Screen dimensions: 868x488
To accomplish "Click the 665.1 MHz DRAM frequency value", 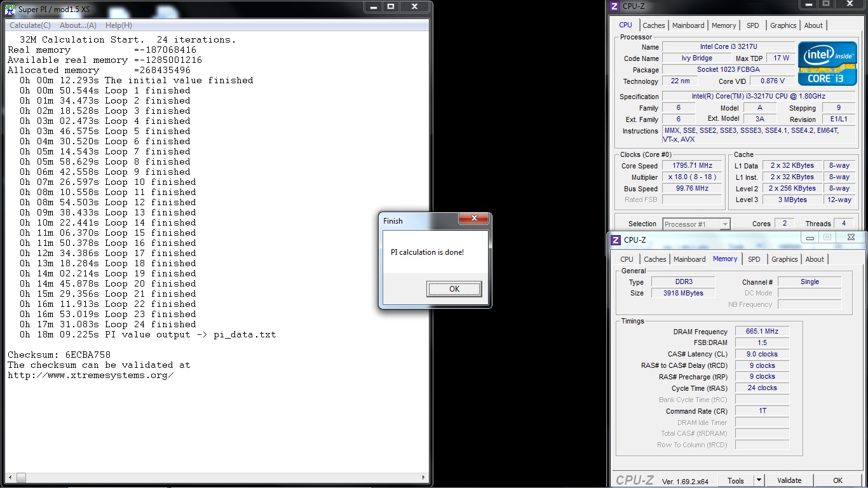I will [762, 331].
